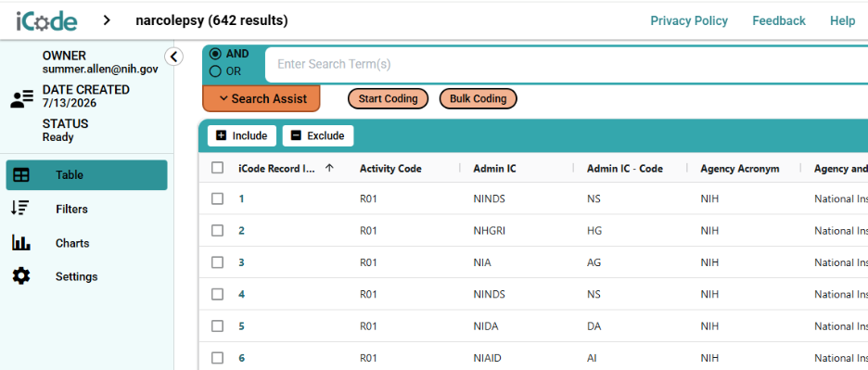
Task: Click the breadcrumb arrow next to iCode logo
Action: point(107,20)
